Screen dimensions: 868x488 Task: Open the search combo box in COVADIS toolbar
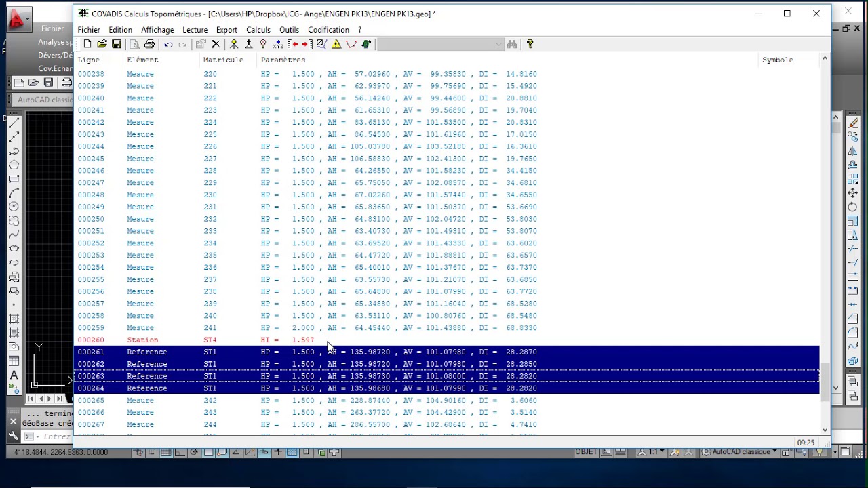click(x=441, y=44)
